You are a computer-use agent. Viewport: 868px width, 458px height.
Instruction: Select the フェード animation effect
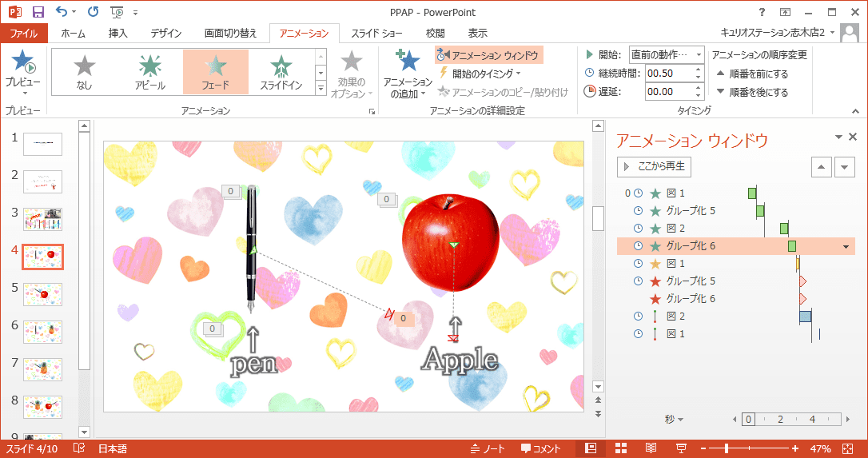coord(215,72)
